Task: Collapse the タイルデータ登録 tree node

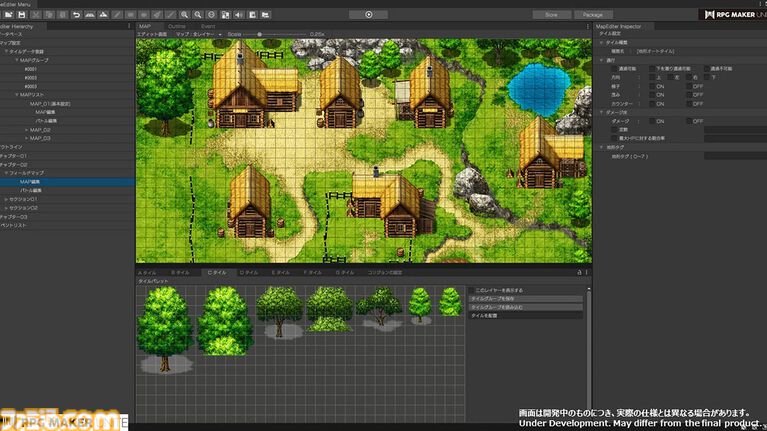Action: pyautogui.click(x=6, y=51)
